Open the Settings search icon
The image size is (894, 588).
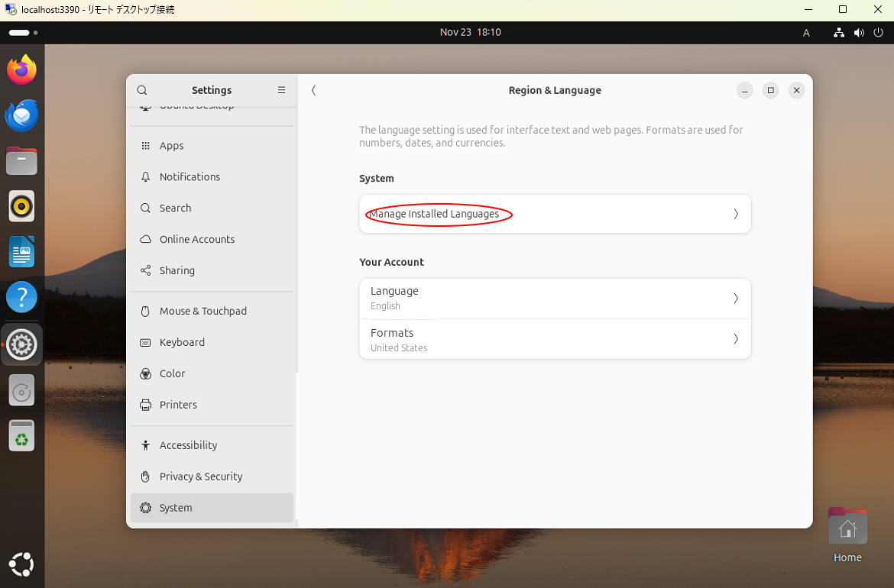[x=142, y=90]
